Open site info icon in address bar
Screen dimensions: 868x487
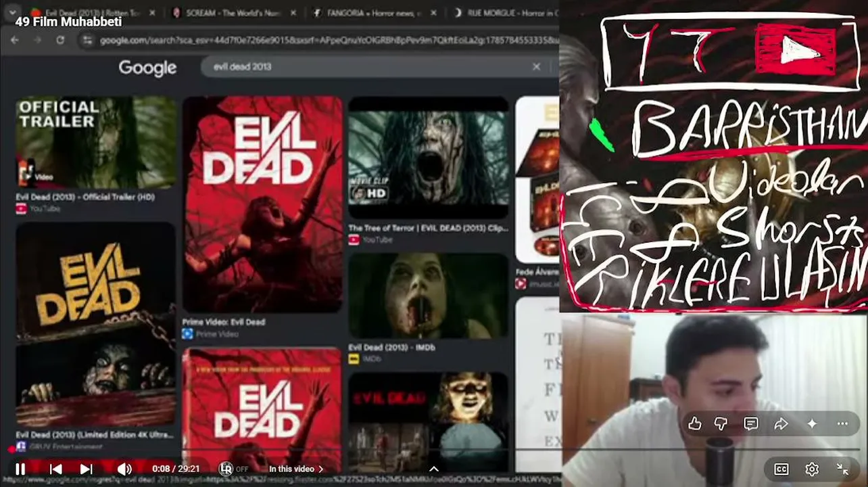click(86, 41)
